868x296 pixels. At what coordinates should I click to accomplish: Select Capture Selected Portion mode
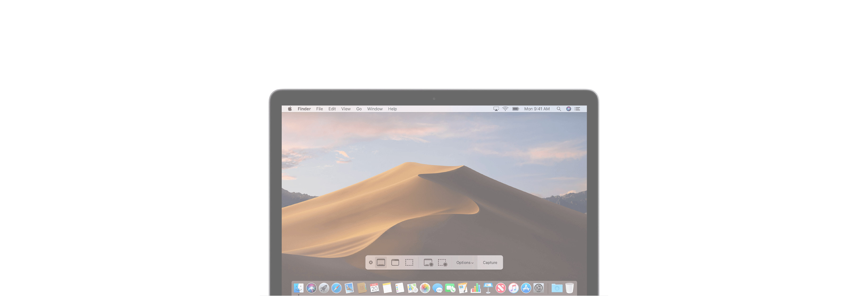[x=410, y=262]
